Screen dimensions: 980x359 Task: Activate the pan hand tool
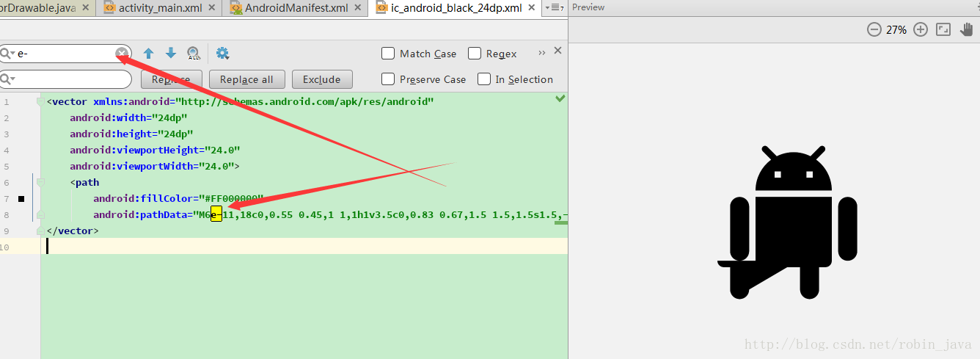(x=967, y=29)
